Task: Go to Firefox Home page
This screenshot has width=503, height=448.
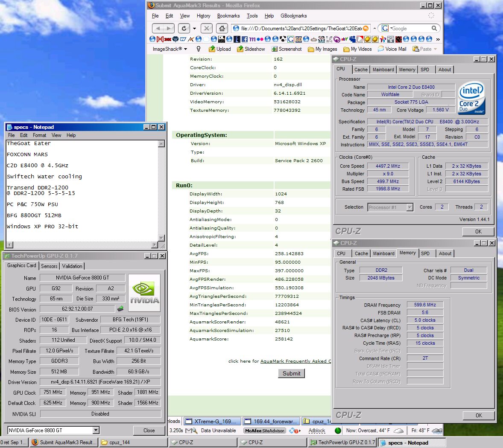Action: pos(222,28)
